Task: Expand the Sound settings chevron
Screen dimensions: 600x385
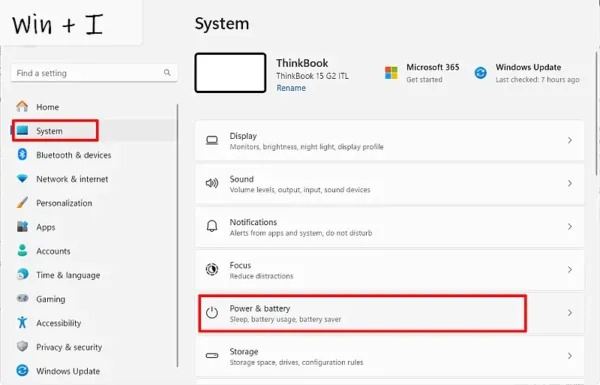Action: tap(570, 183)
